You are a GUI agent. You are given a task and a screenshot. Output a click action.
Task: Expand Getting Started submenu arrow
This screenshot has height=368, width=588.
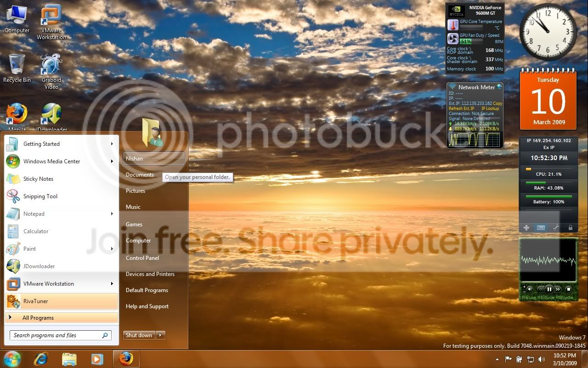point(112,144)
